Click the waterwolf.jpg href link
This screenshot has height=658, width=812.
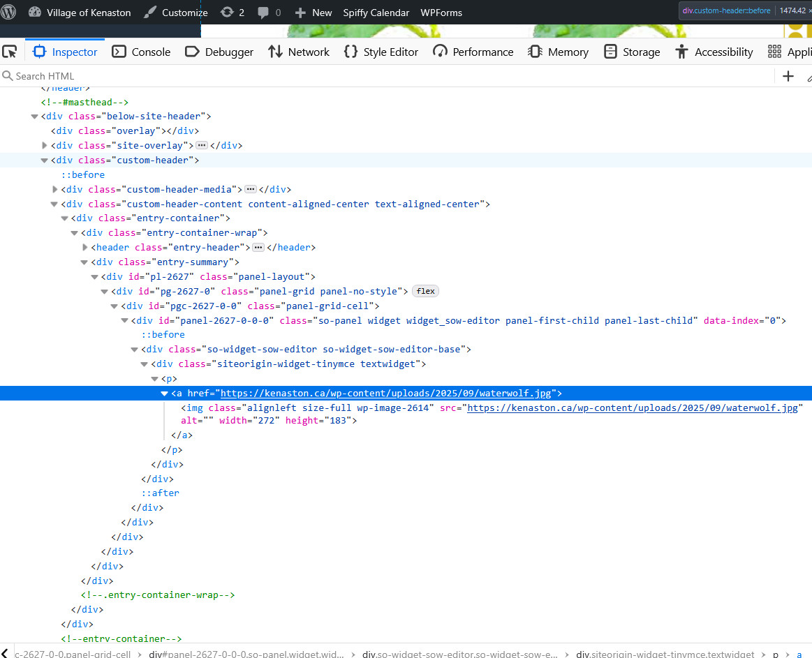pyautogui.click(x=385, y=393)
